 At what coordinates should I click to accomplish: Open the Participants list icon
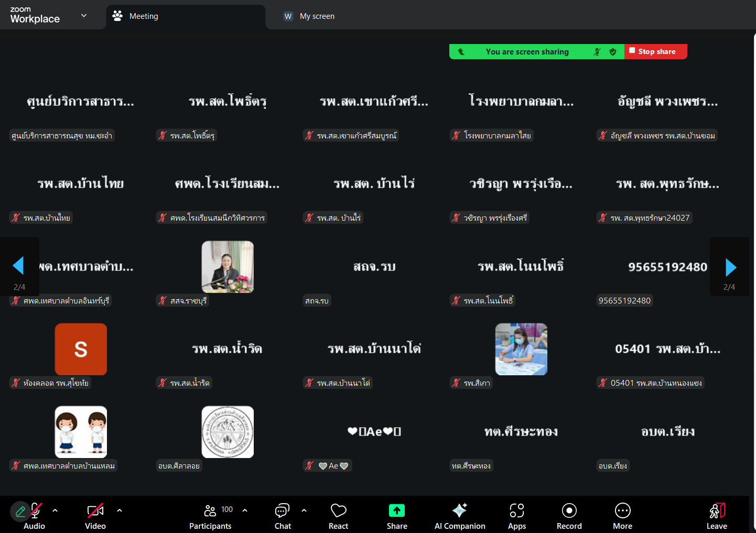coord(210,510)
